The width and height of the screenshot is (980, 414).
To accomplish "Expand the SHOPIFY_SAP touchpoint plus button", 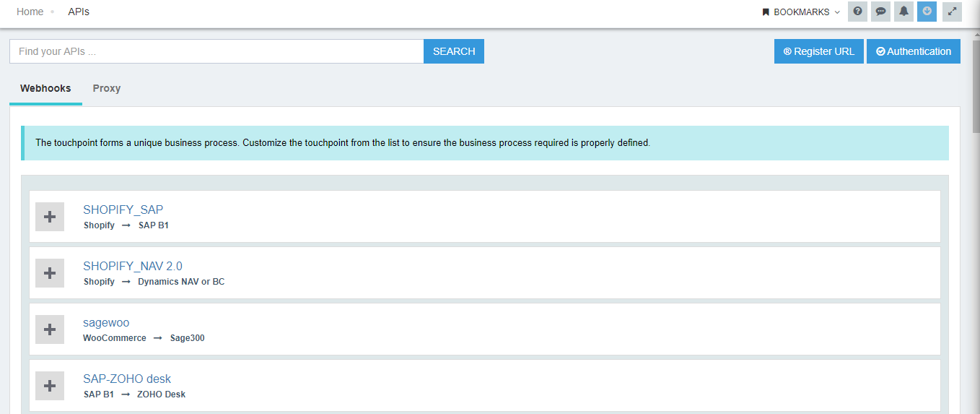I will [50, 217].
